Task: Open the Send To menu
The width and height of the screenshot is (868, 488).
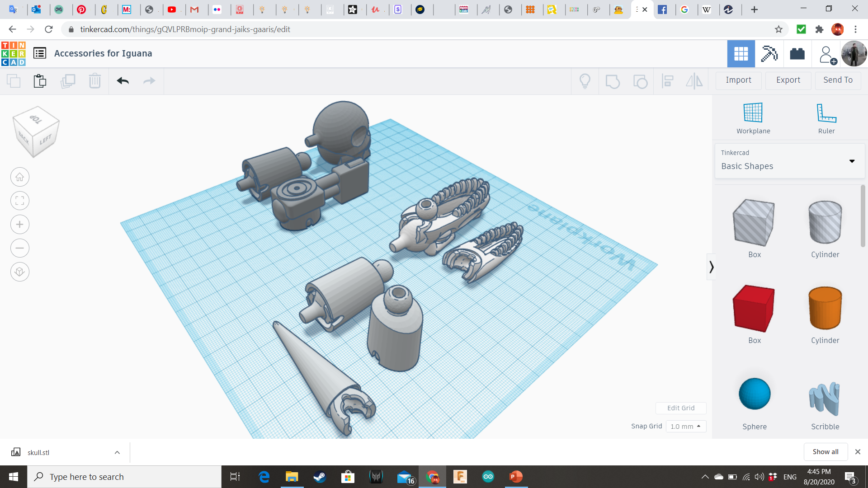Action: 838,80
